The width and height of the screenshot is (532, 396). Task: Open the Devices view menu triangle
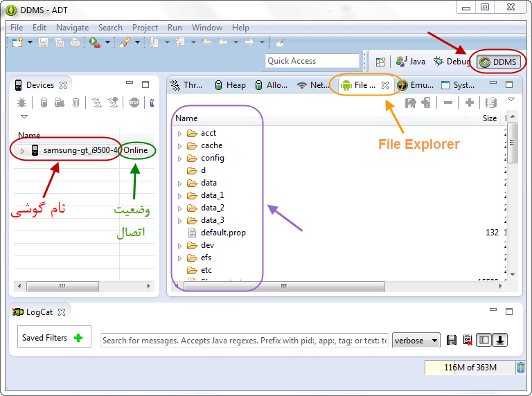pyautogui.click(x=24, y=116)
